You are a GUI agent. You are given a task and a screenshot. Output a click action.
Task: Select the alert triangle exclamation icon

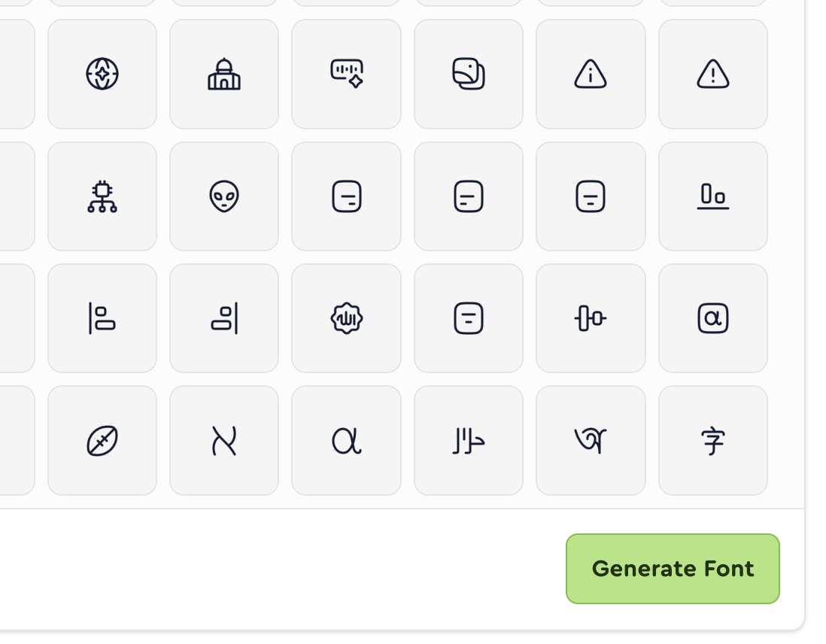point(712,74)
